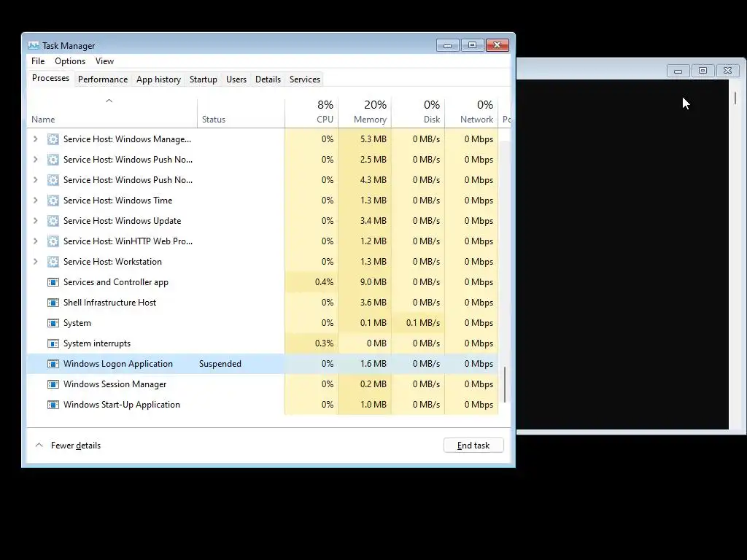Select the Windows Session Manager row
This screenshot has height=560, width=747.
[x=263, y=384]
